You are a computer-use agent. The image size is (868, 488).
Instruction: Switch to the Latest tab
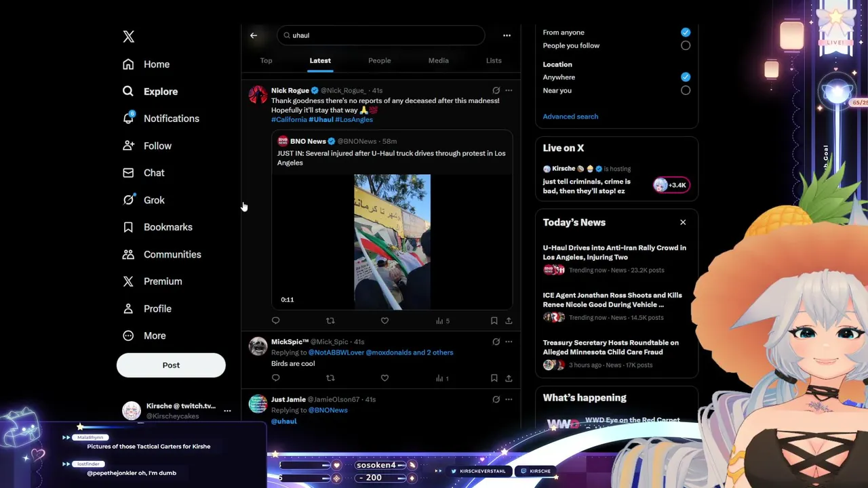tap(320, 60)
